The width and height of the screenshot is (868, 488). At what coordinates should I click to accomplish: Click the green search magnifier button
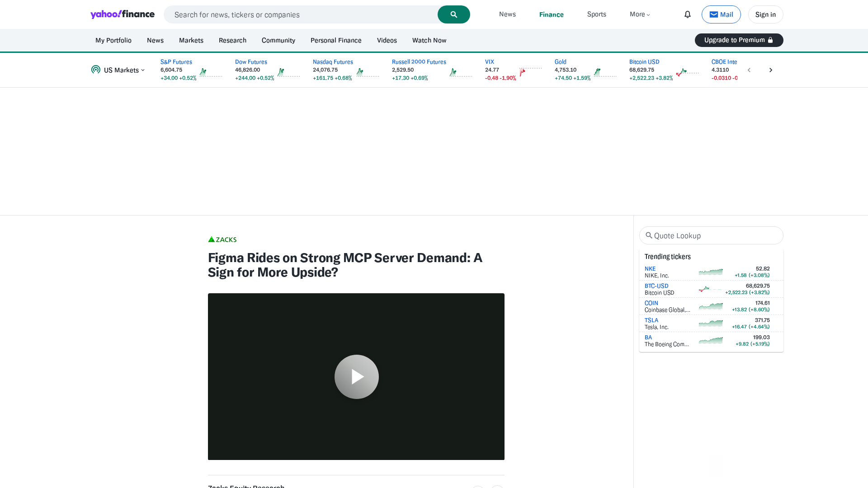[453, 14]
